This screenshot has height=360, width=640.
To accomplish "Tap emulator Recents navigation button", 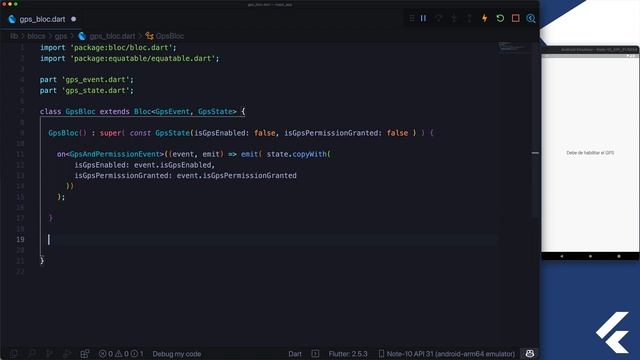I will [x=619, y=256].
